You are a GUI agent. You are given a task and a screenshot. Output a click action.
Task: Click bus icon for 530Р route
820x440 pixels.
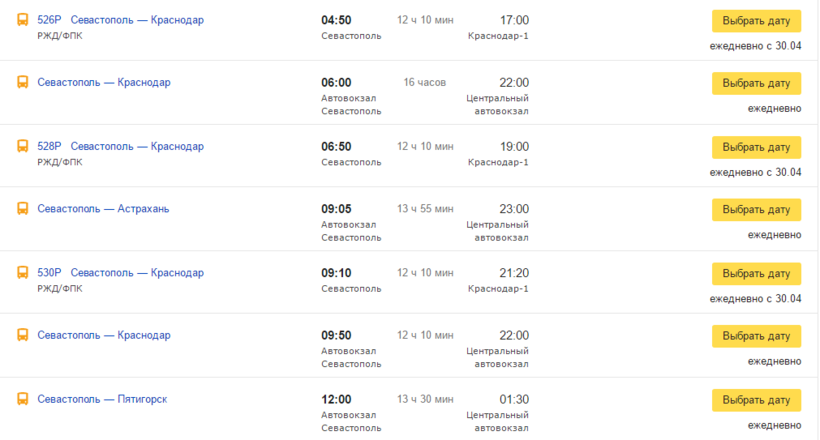point(22,272)
